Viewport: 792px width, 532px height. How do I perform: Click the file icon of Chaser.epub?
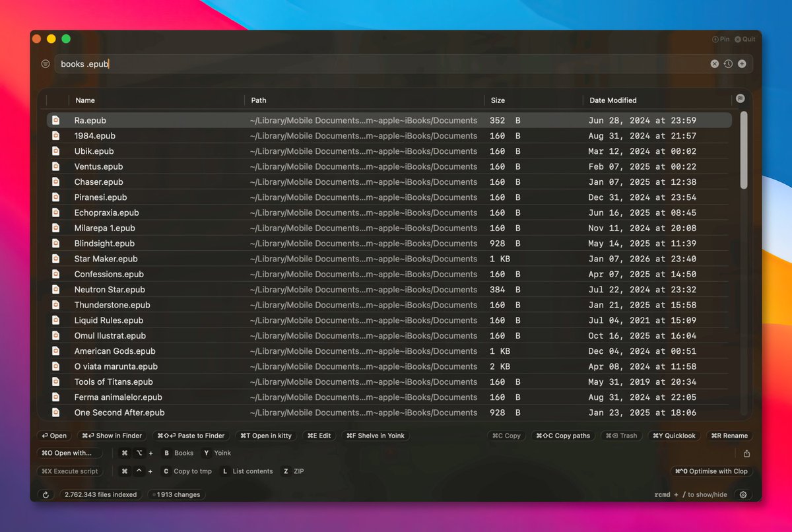(x=56, y=182)
